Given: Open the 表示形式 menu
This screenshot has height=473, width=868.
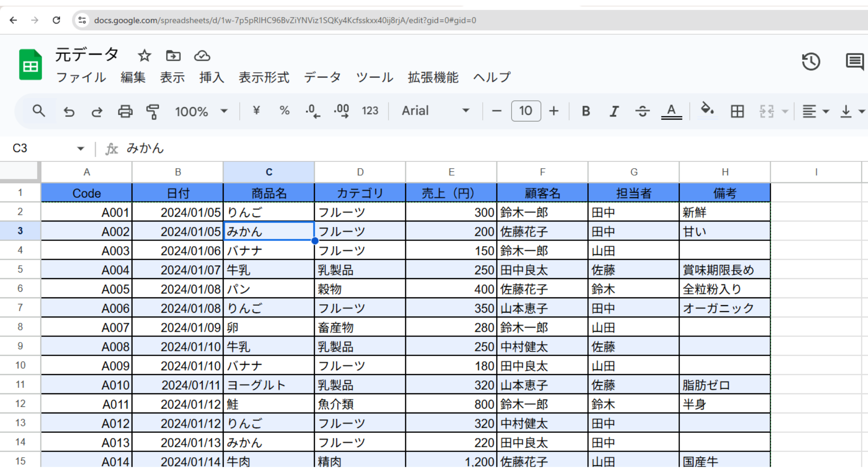Looking at the screenshot, I should (x=264, y=78).
